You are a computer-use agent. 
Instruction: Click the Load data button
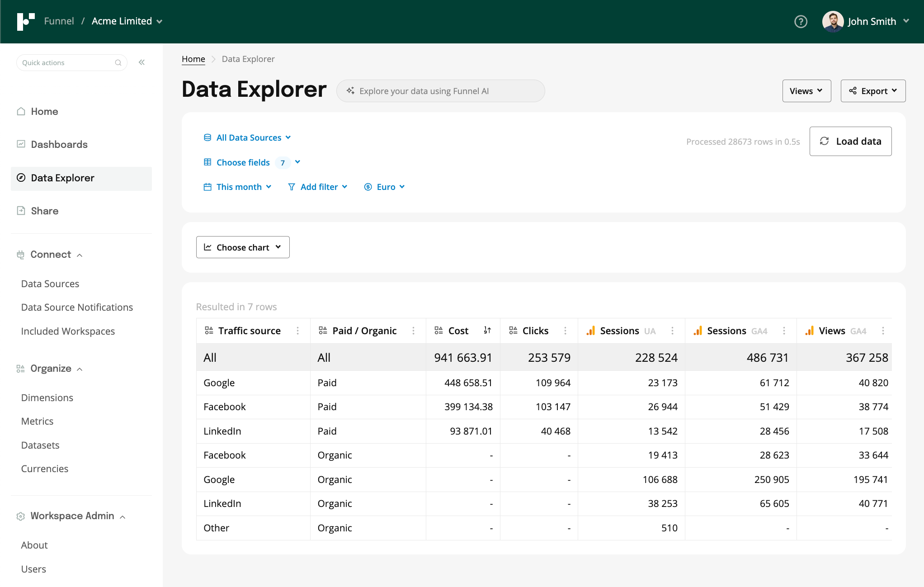[x=850, y=141]
